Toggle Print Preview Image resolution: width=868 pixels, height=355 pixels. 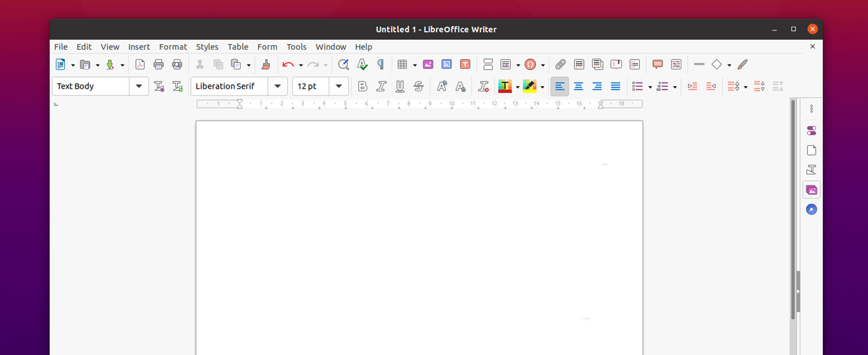tap(177, 64)
